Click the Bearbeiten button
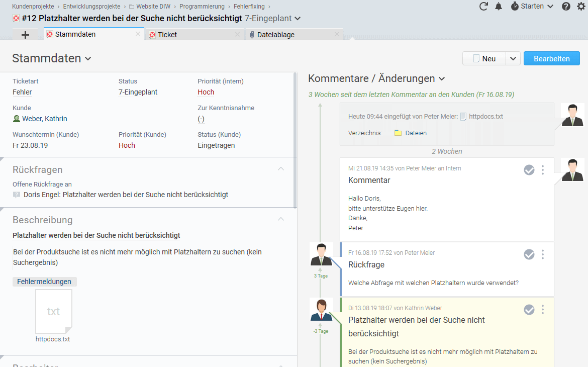The height and width of the screenshot is (367, 588). pos(551,58)
